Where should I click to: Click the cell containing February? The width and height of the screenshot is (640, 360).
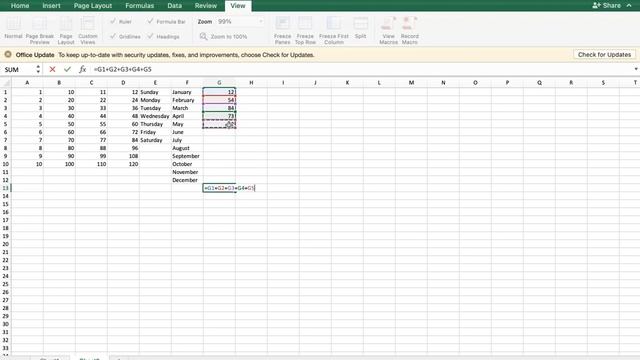point(187,100)
